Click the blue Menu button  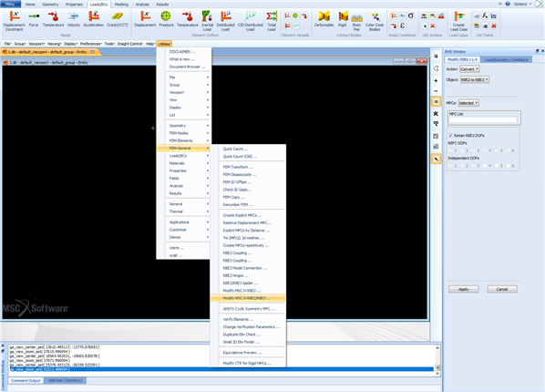pyautogui.click(x=10, y=4)
